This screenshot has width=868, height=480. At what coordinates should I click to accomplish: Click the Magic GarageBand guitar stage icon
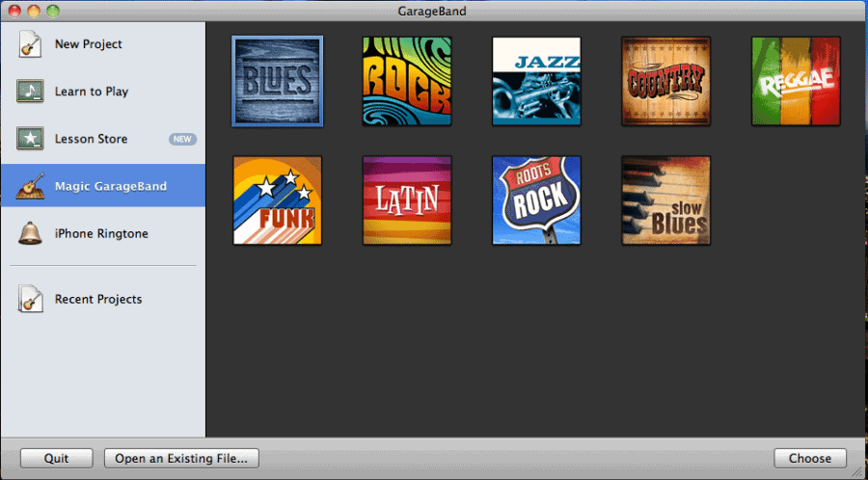(x=30, y=186)
